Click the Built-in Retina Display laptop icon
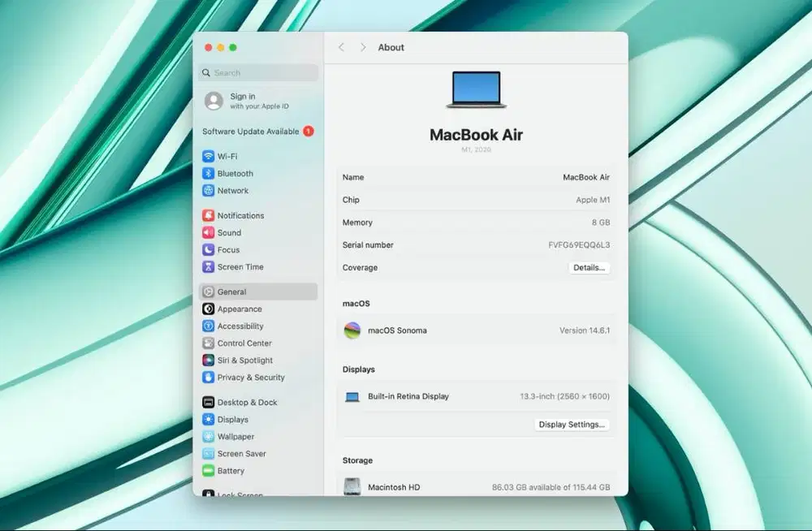The image size is (812, 531). (x=352, y=397)
